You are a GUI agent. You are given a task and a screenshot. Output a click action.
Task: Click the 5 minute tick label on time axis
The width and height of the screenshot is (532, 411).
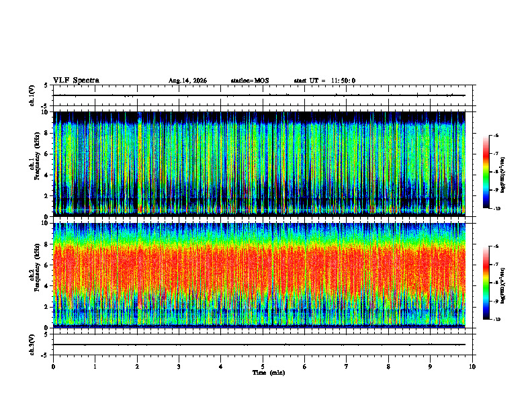click(x=263, y=367)
